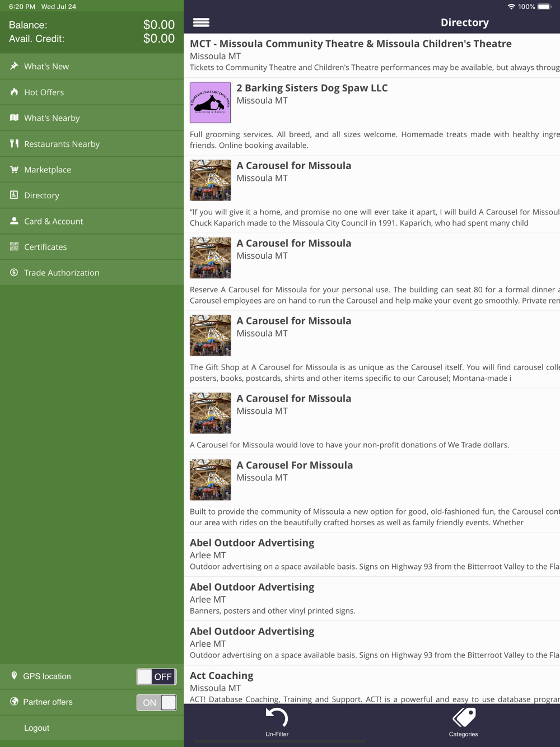This screenshot has width=560, height=747.
Task: Open the Directory menu item
Action: (92, 195)
